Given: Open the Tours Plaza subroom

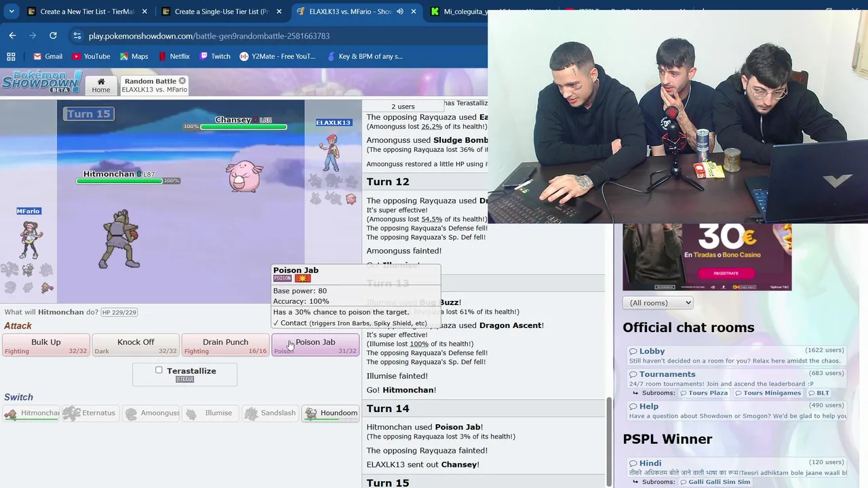Looking at the screenshot, I should tap(704, 393).
